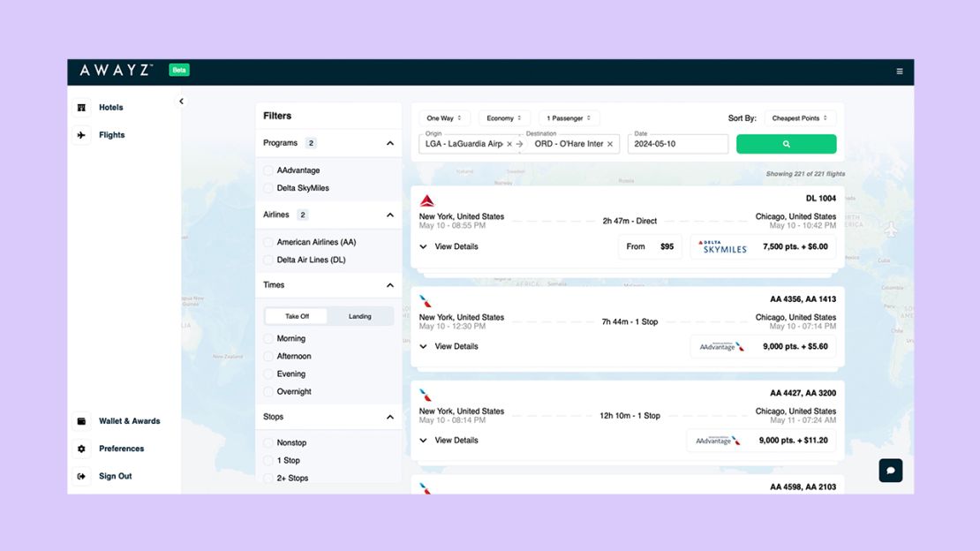Screen dimensions: 980x551
Task: Collapse the sidebar with the chevron
Action: tap(181, 102)
